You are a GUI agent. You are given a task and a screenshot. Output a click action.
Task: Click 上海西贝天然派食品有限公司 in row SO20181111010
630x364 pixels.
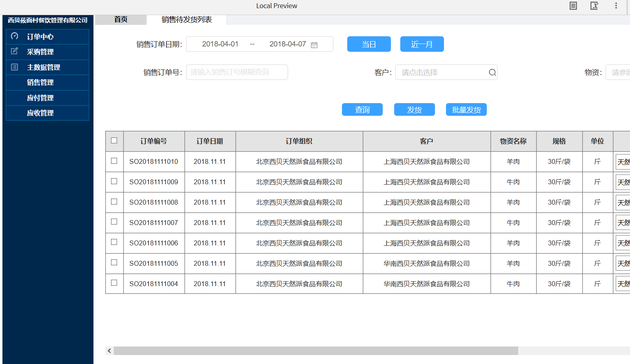(426, 161)
